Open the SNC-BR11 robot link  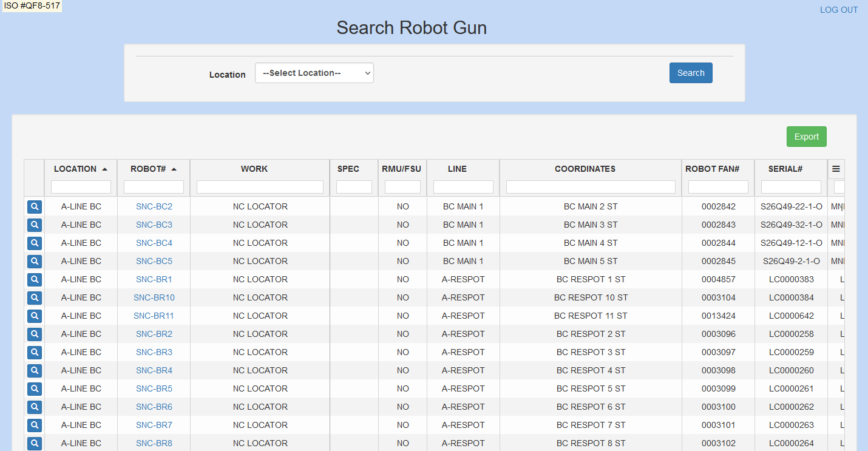click(154, 316)
